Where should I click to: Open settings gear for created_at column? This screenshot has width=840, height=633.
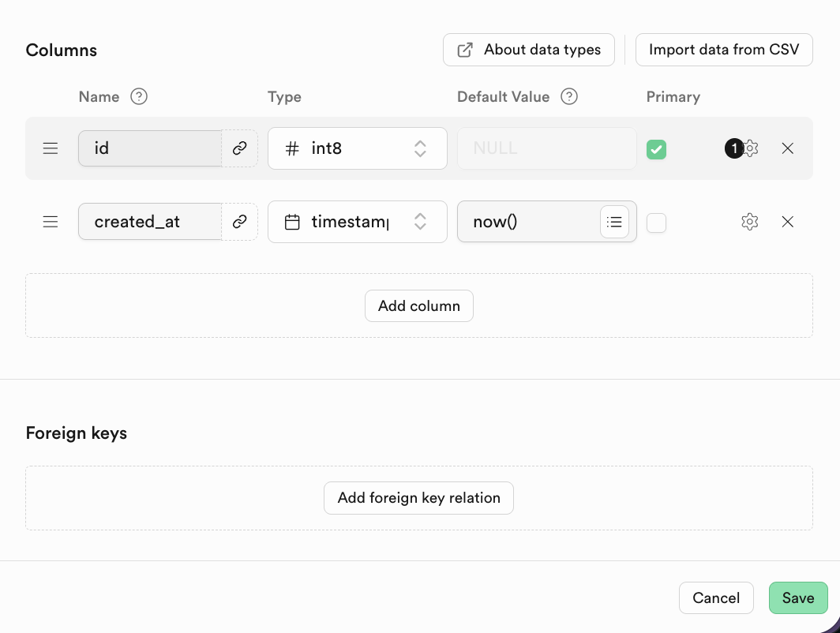coord(749,222)
